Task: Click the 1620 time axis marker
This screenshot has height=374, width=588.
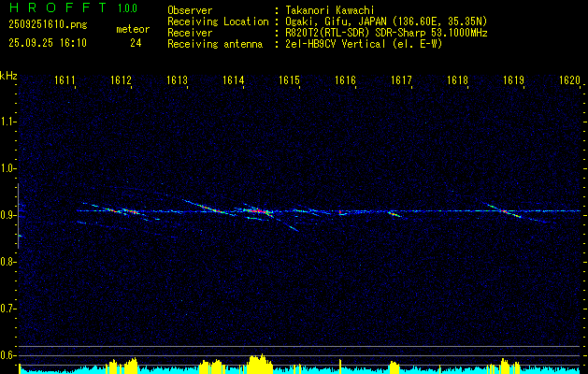Action: pos(569,79)
